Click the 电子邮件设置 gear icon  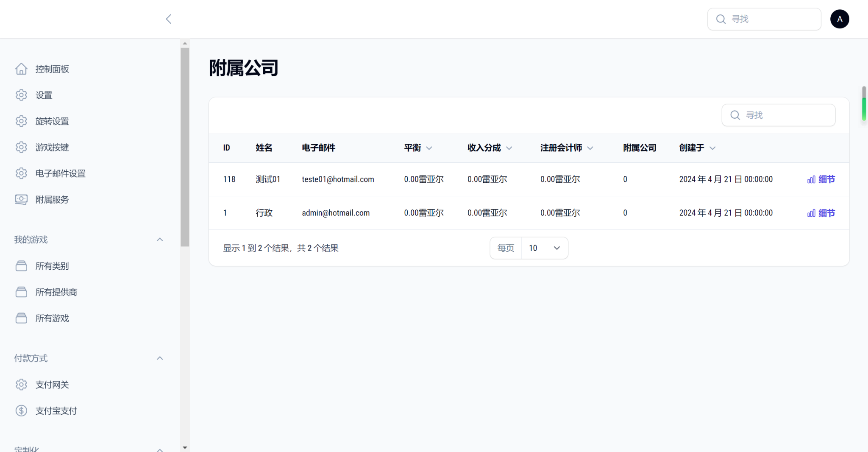(x=21, y=173)
